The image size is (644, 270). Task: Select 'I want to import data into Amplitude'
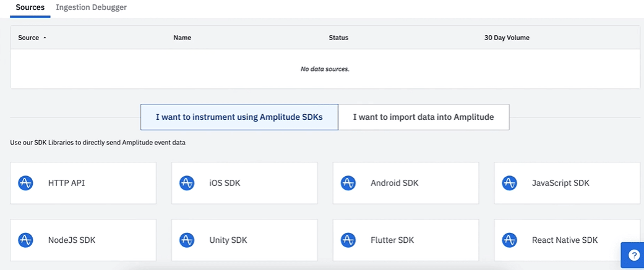click(x=423, y=117)
